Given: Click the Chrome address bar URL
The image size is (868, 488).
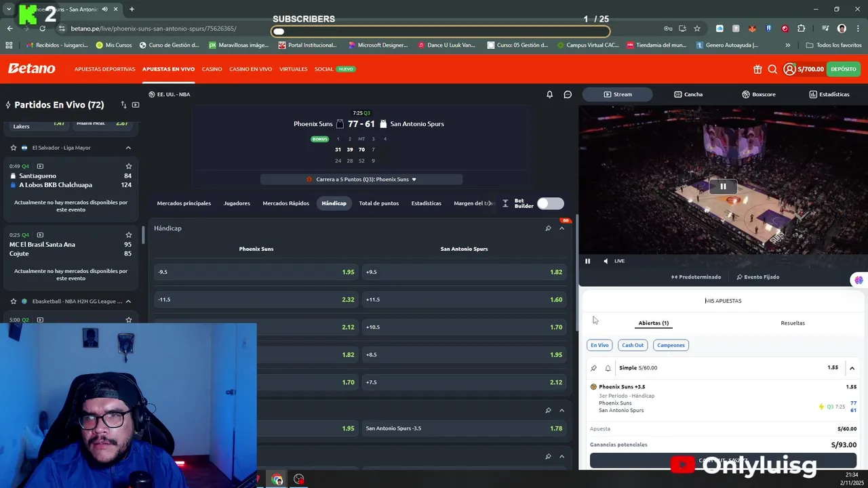Looking at the screenshot, I should 153,28.
